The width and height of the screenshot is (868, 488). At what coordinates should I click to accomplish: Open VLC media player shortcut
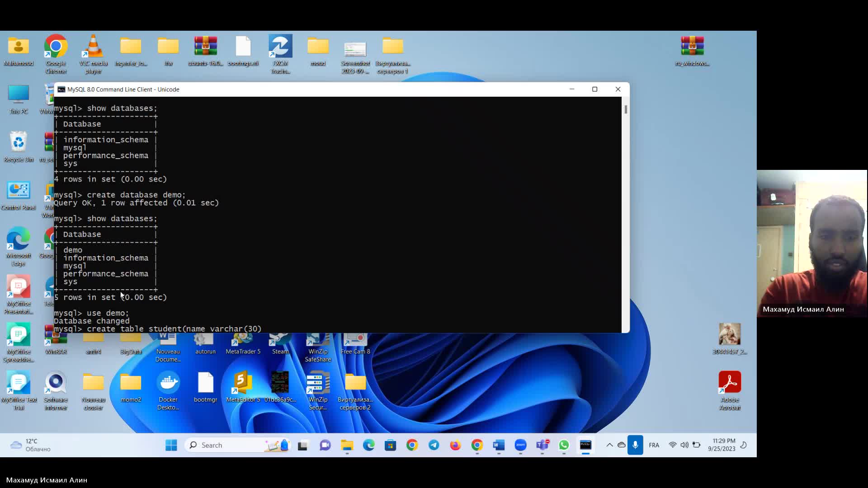click(x=93, y=54)
